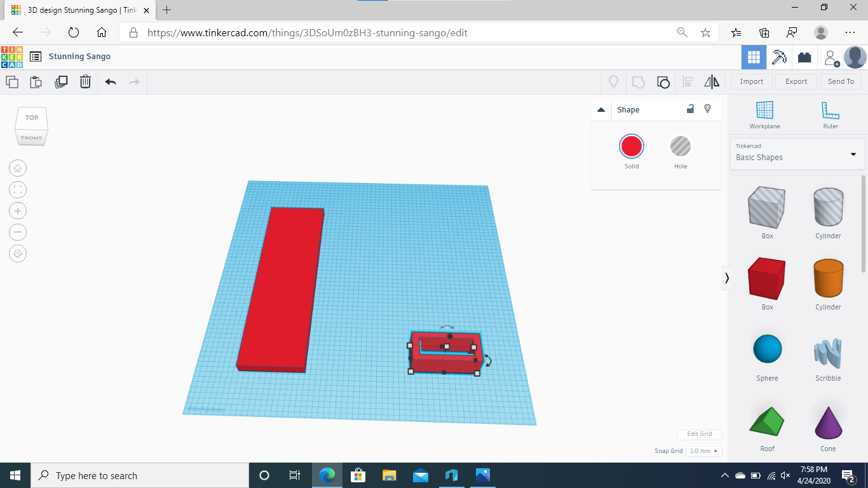Viewport: 868px width, 488px height.
Task: Open the Basic Shapes category dropdown
Action: [797, 153]
